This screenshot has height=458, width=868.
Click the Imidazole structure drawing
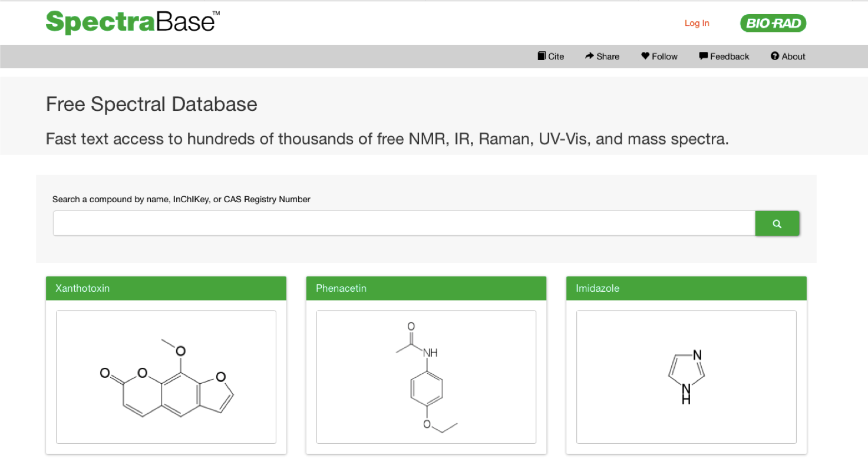click(686, 377)
